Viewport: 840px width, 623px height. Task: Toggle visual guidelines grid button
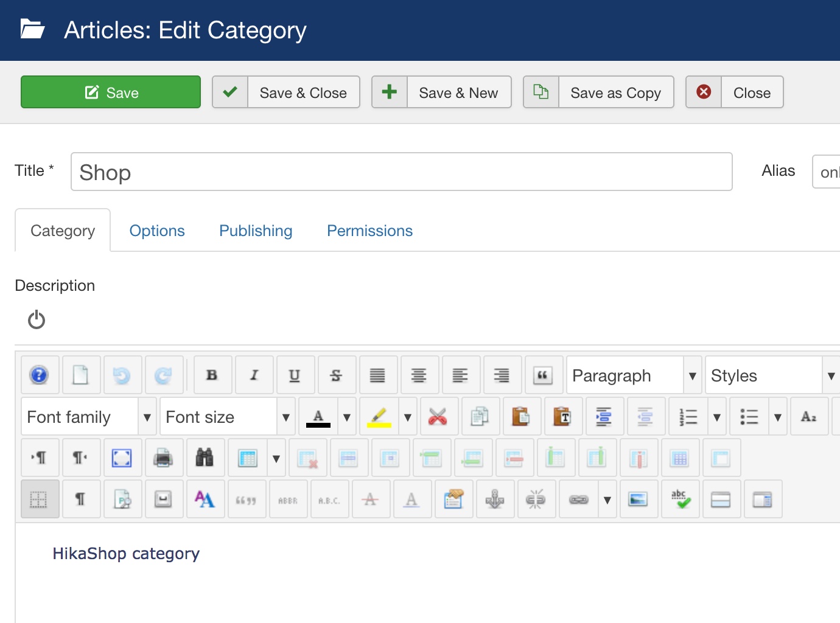(x=40, y=499)
